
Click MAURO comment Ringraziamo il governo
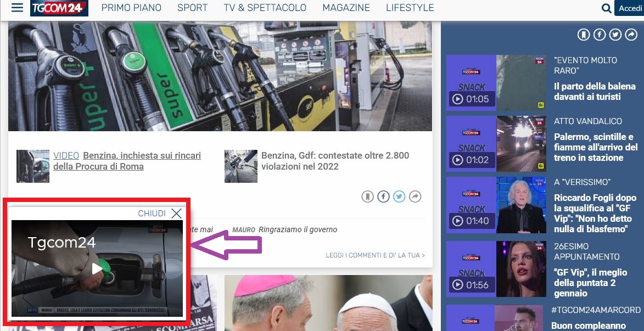pos(284,229)
